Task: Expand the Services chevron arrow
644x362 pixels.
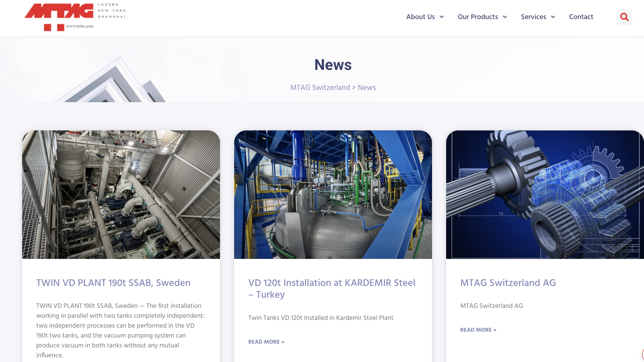Action: 553,17
